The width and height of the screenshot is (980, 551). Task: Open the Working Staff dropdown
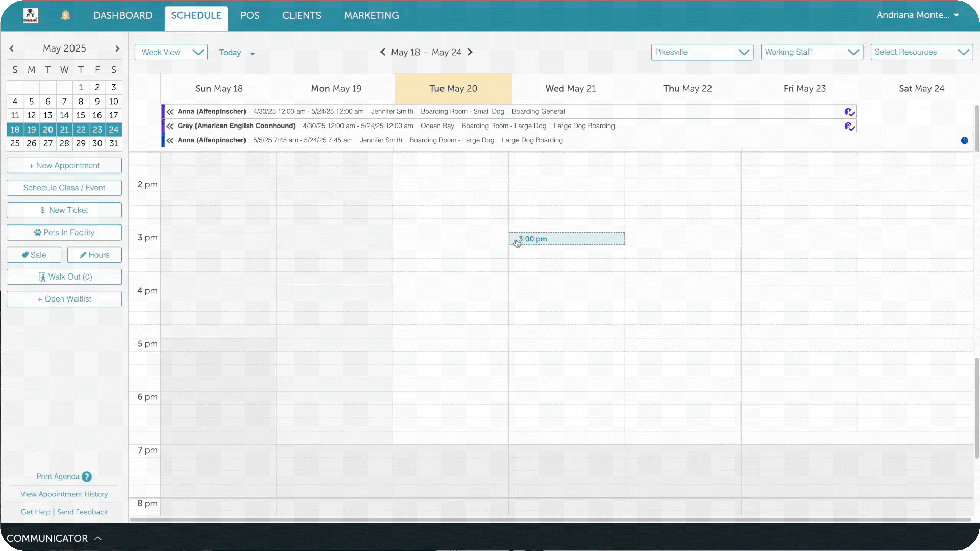(812, 52)
